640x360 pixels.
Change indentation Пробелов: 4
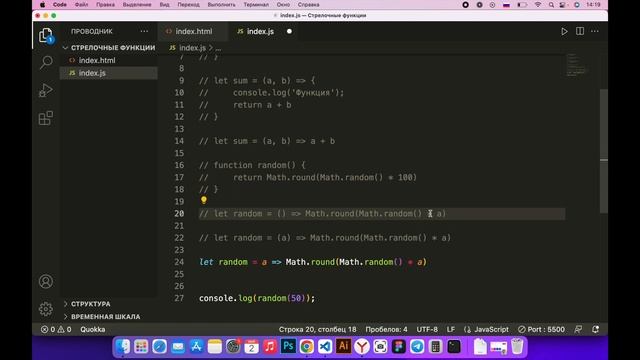coord(386,329)
